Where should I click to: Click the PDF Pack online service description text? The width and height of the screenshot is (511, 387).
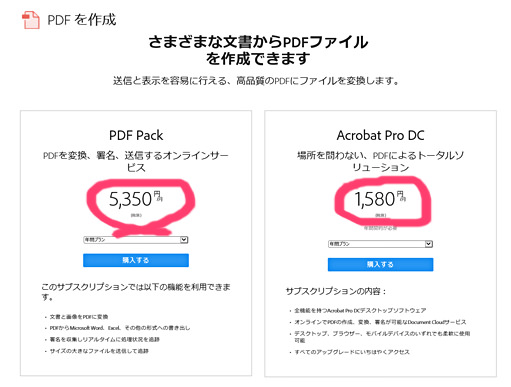(x=136, y=161)
